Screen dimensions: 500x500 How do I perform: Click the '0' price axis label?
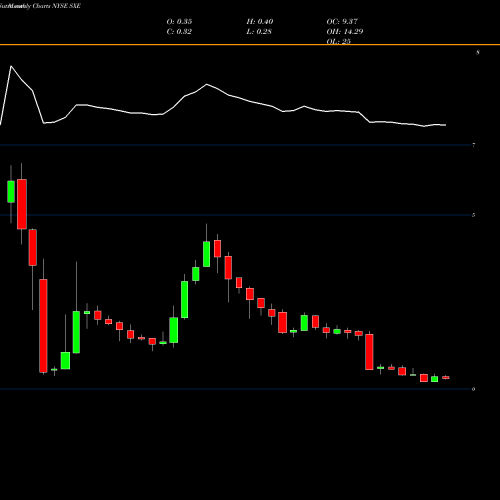coord(473,389)
